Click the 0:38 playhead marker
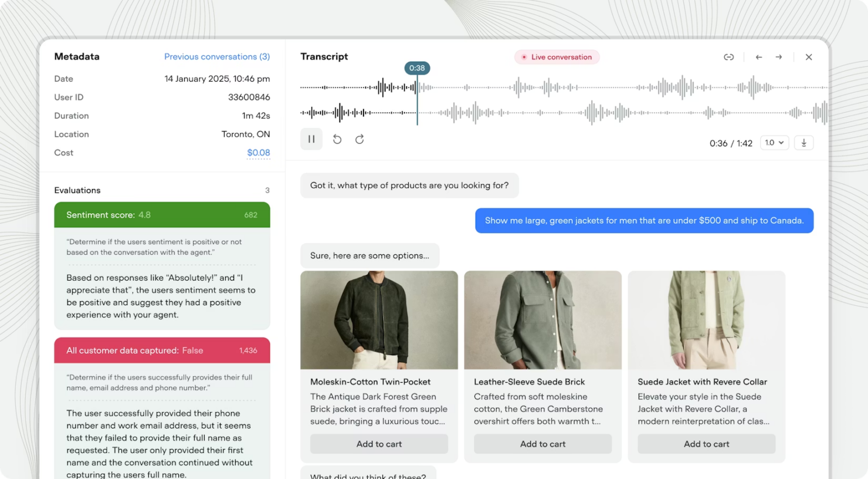The width and height of the screenshot is (868, 479). [x=417, y=68]
